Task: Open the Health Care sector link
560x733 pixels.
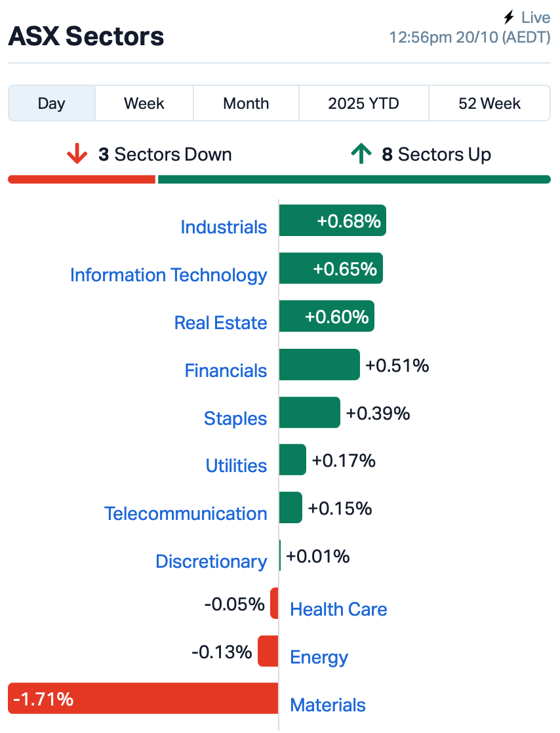Action: click(338, 609)
